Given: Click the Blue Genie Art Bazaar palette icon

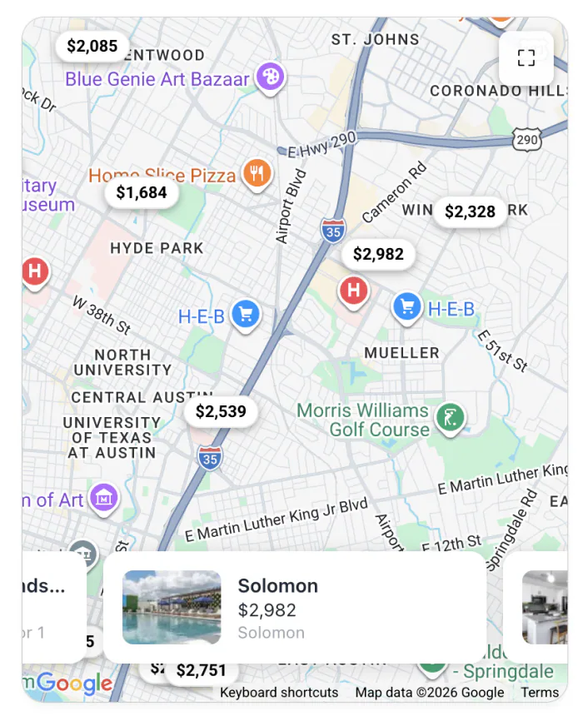Looking at the screenshot, I should tap(270, 77).
